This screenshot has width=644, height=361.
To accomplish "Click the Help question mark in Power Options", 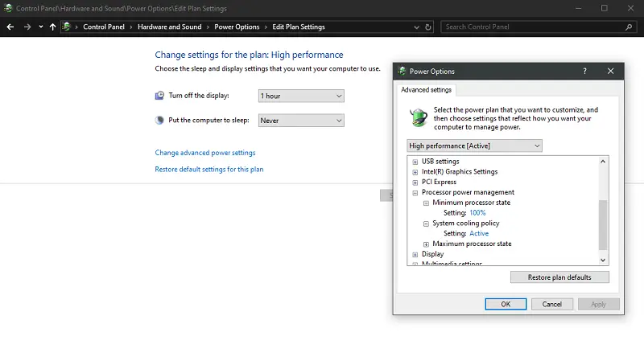I will click(x=584, y=72).
